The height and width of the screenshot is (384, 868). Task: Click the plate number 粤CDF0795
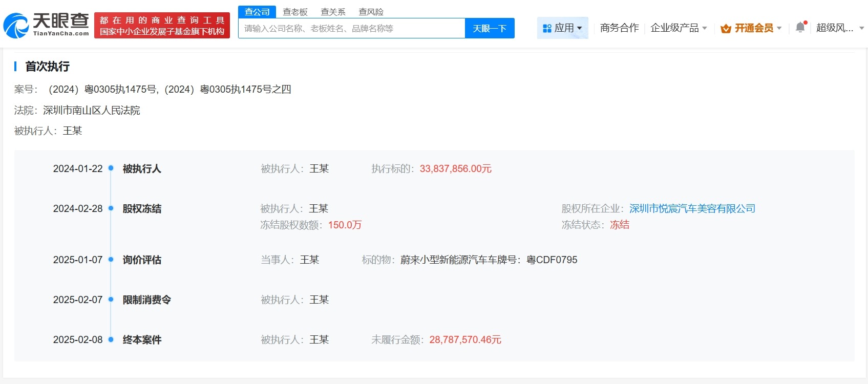[x=552, y=260]
